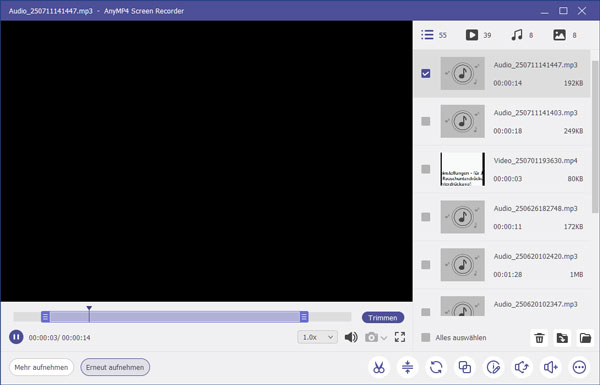Click the media converter circular arrows icon

(x=436, y=367)
